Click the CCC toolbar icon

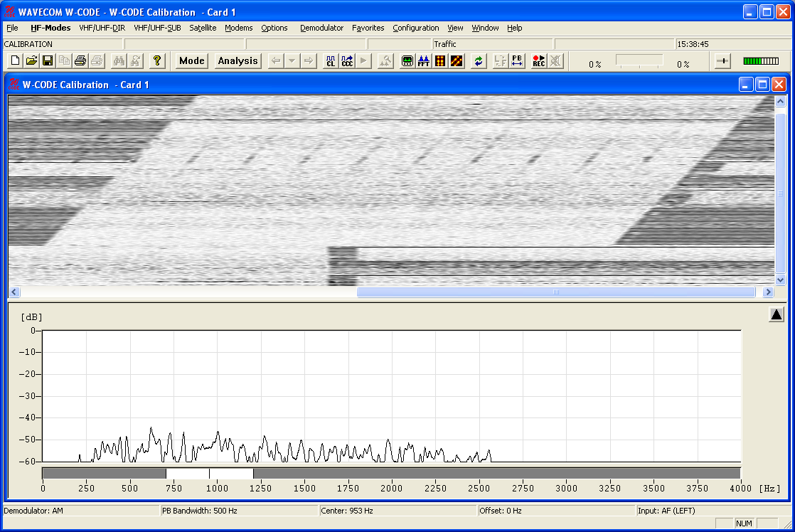click(347, 61)
